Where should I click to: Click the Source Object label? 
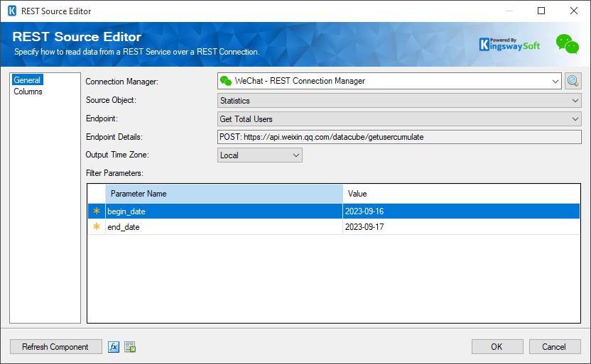(x=111, y=100)
